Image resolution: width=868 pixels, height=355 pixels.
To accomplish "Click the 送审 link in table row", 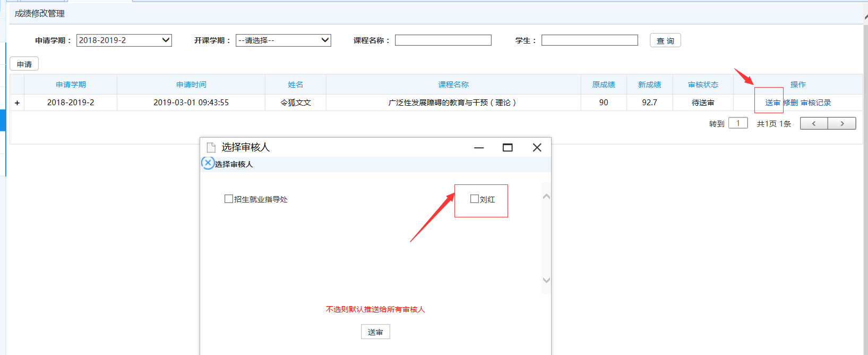I will (772, 103).
